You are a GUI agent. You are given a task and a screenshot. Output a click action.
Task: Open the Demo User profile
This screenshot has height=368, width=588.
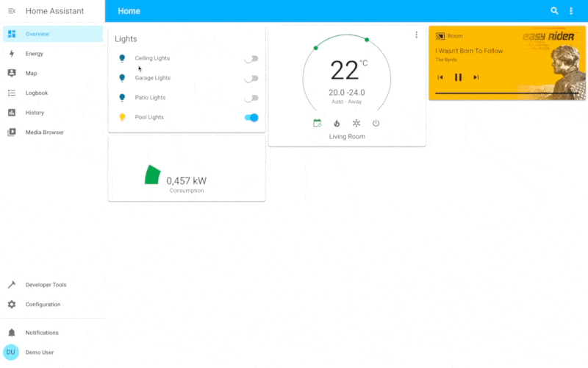coord(52,353)
